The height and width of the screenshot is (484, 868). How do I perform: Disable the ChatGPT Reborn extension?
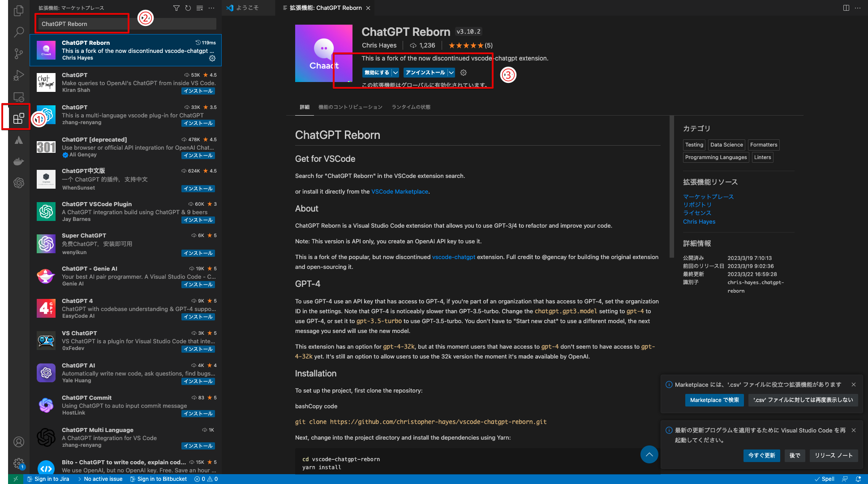tap(377, 72)
